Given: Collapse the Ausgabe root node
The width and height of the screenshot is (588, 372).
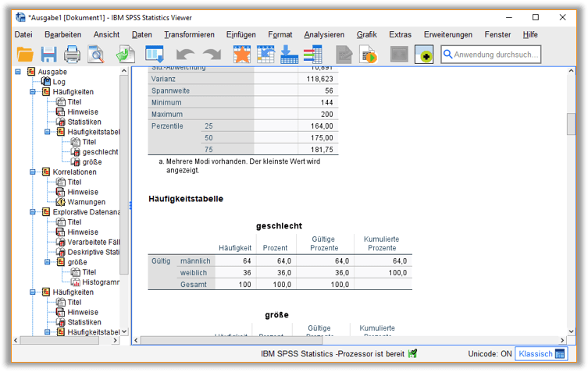Looking at the screenshot, I should 18,72.
